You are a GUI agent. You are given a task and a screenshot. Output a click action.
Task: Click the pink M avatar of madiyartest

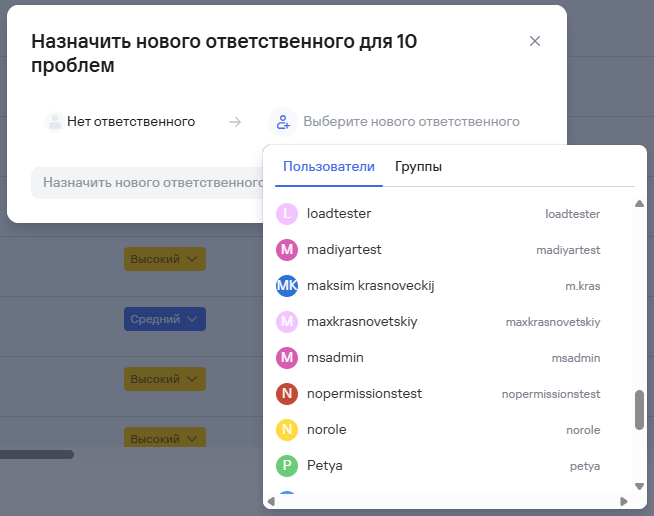pos(287,249)
